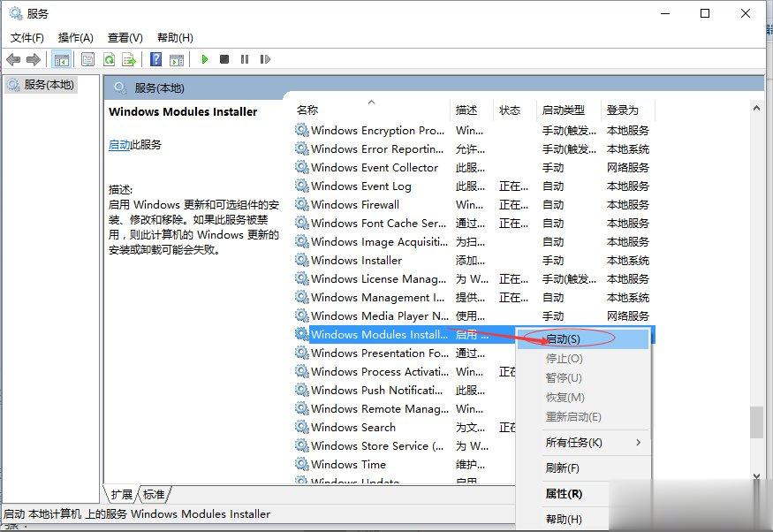Sort by the 登录为 column header
Viewport: 773px width, 532px height.
point(628,110)
